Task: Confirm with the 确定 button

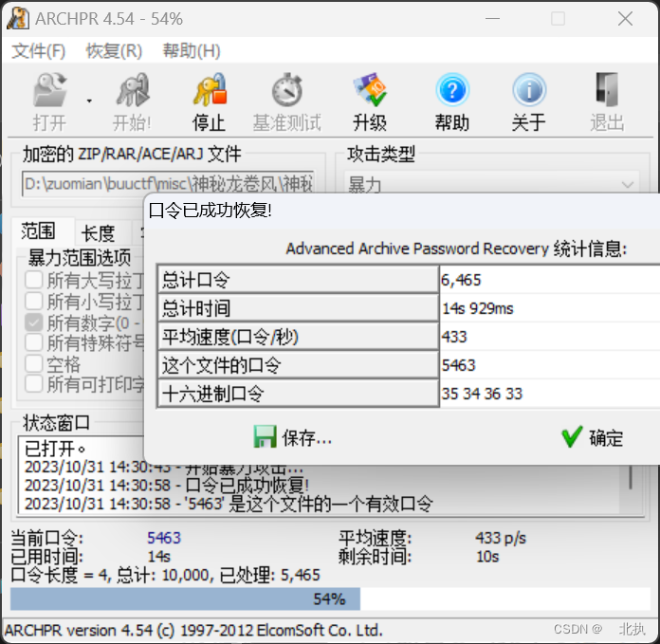Action: [593, 438]
